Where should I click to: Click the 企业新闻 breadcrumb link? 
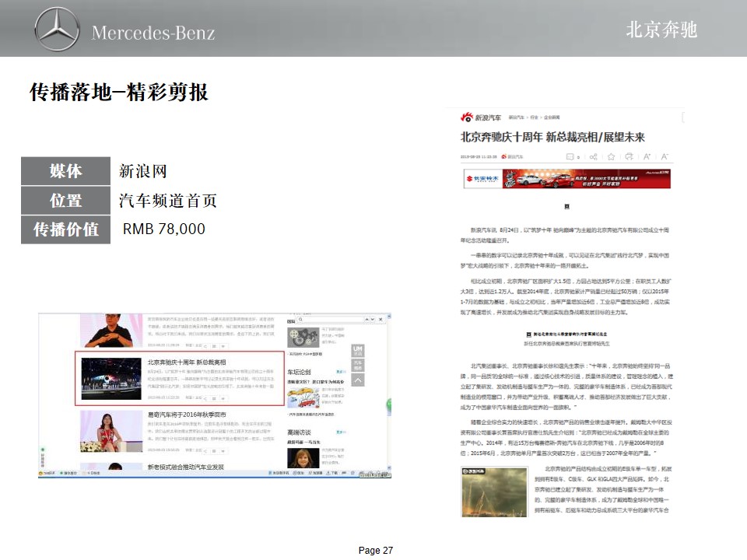(552, 117)
